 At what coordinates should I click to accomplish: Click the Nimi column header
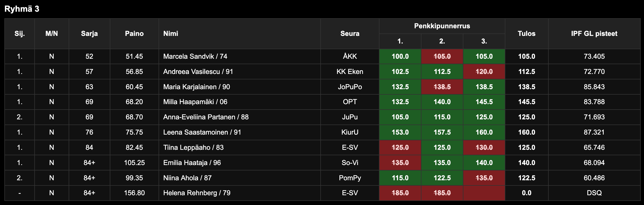(171, 34)
